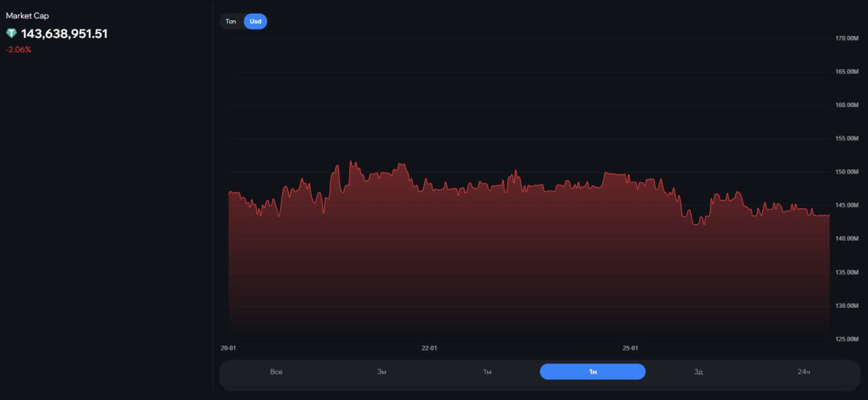
Task: Select the 140.00M y-axis label
Action: coord(846,239)
